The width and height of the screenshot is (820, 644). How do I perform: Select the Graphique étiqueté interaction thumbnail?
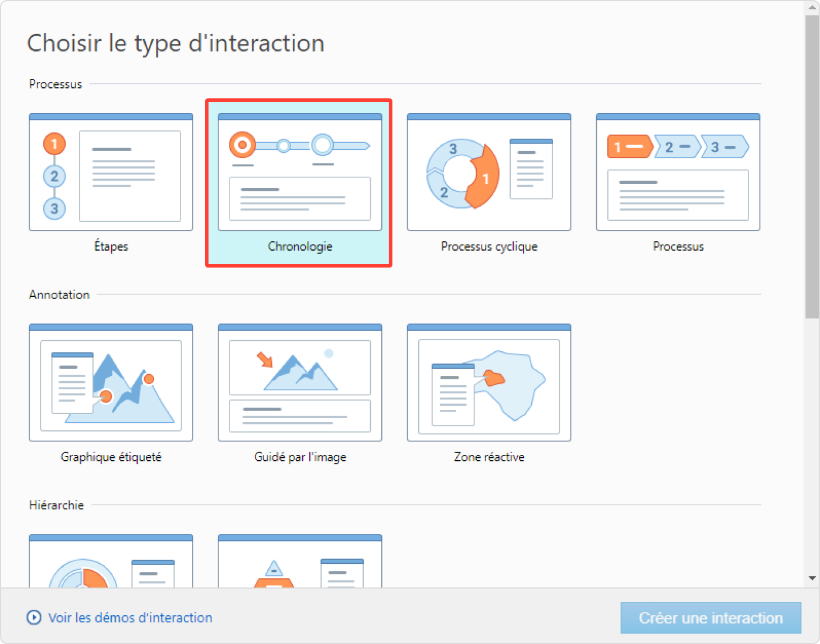tap(111, 382)
